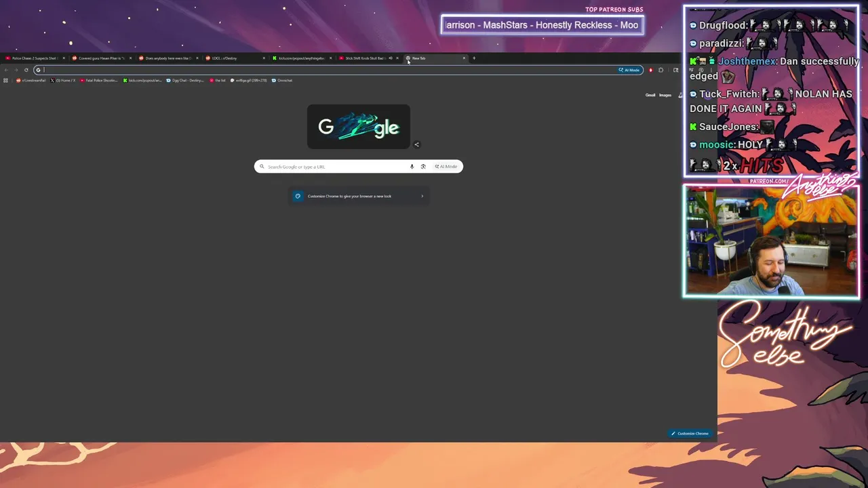Open a new browser tab with plus button
868x488 pixels.
[474, 58]
